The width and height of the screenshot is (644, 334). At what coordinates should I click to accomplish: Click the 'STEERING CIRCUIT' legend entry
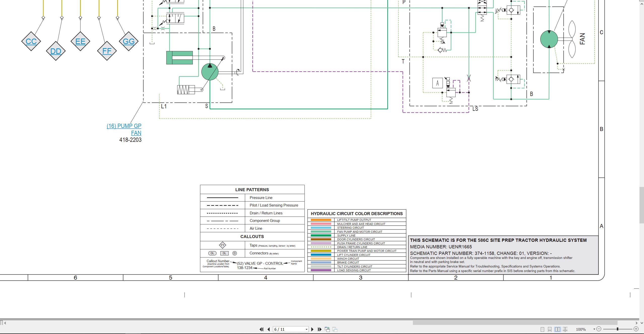pos(350,228)
